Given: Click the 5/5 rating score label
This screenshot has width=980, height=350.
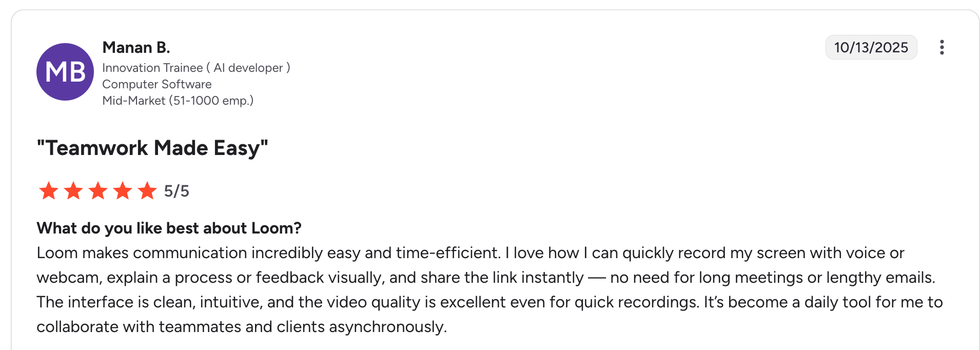Looking at the screenshot, I should click(x=176, y=190).
